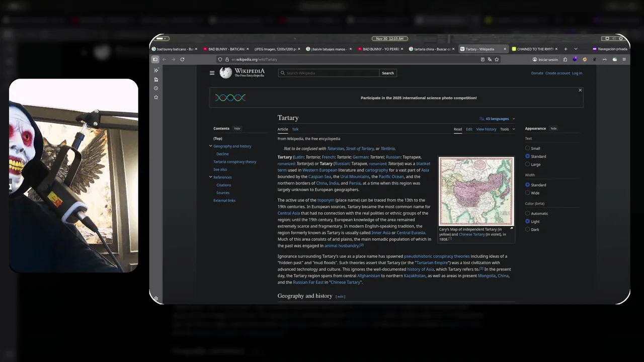The image size is (644, 362).
Task: Open the Firefox hamburger application menu
Action: tap(624, 59)
